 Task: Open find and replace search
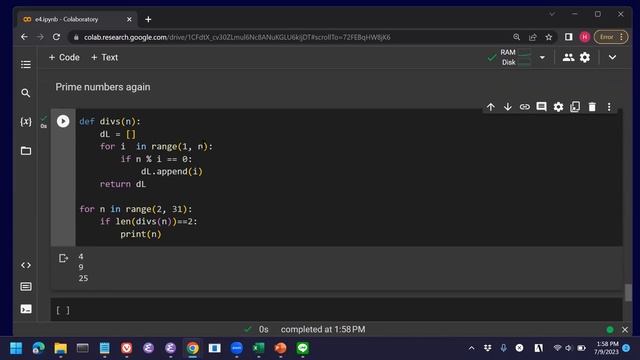click(26, 93)
